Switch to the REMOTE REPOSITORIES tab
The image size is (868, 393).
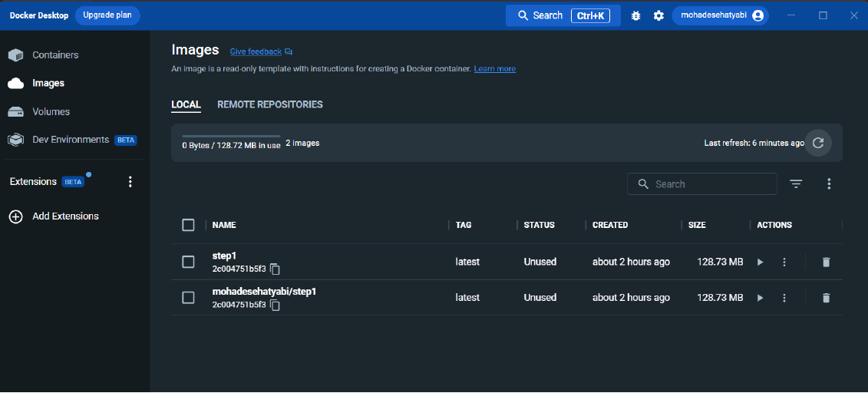pyautogui.click(x=270, y=104)
